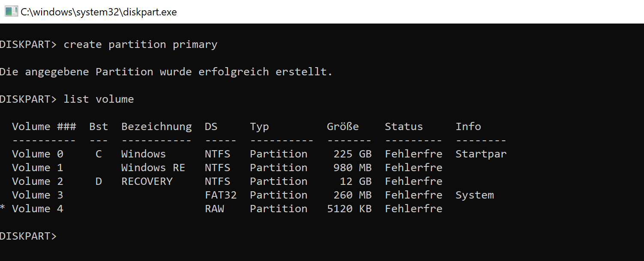Click the 'Volume 0' row entry
The width and height of the screenshot is (644, 261).
[37, 154]
